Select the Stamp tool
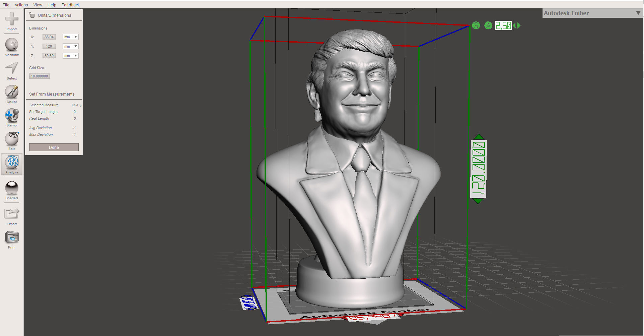The width and height of the screenshot is (644, 336). tap(12, 117)
